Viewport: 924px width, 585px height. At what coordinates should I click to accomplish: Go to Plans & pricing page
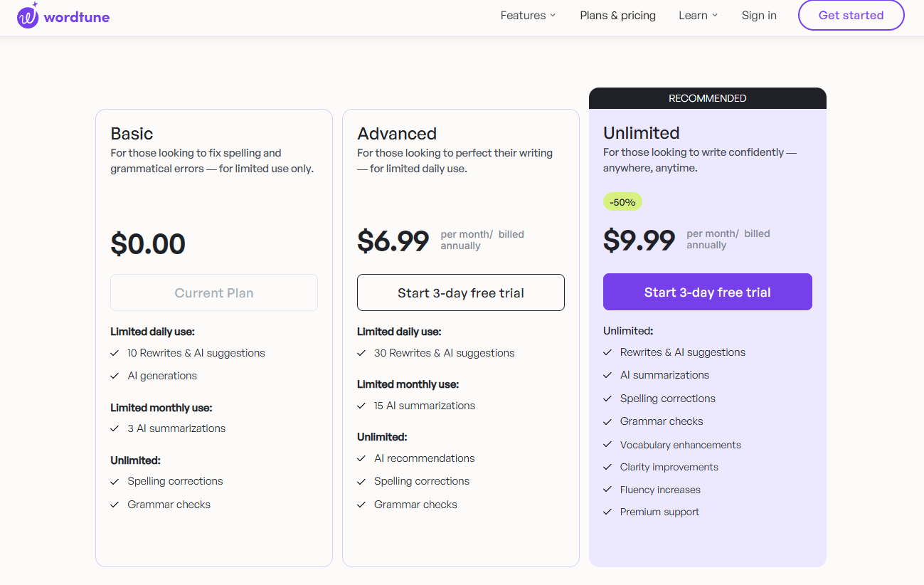617,16
